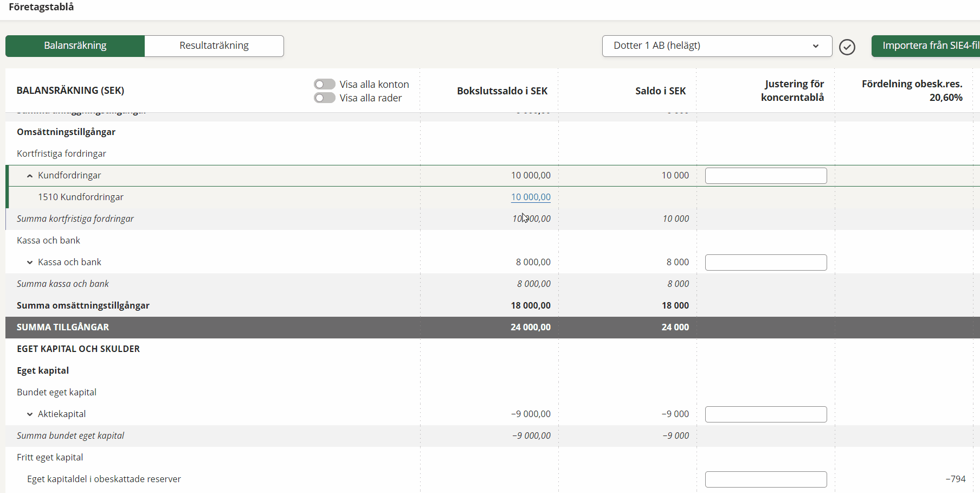Viewport: 980px width, 493px height.
Task: Toggle the Visa alla konton switch
Action: (x=325, y=84)
